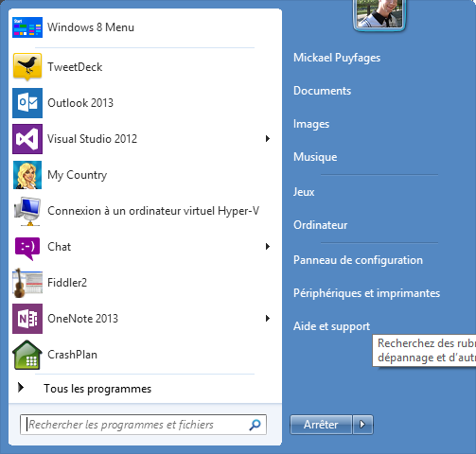
Task: Open the CrashPlan green house icon
Action: coord(27,355)
